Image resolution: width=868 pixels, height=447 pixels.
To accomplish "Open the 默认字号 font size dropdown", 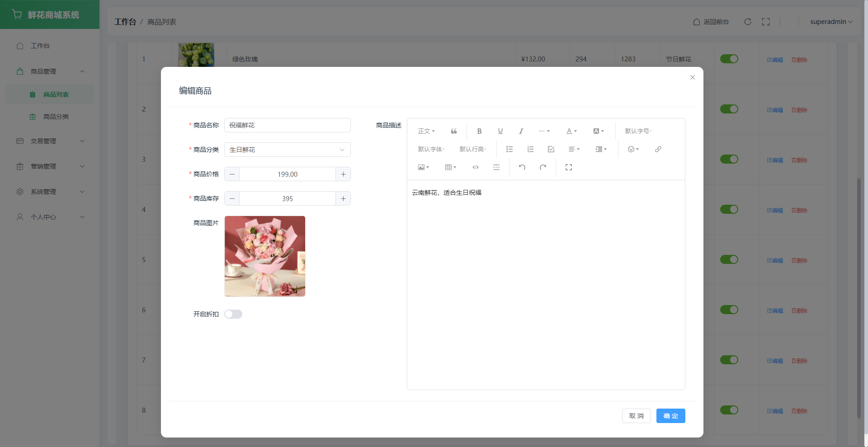I will (638, 131).
